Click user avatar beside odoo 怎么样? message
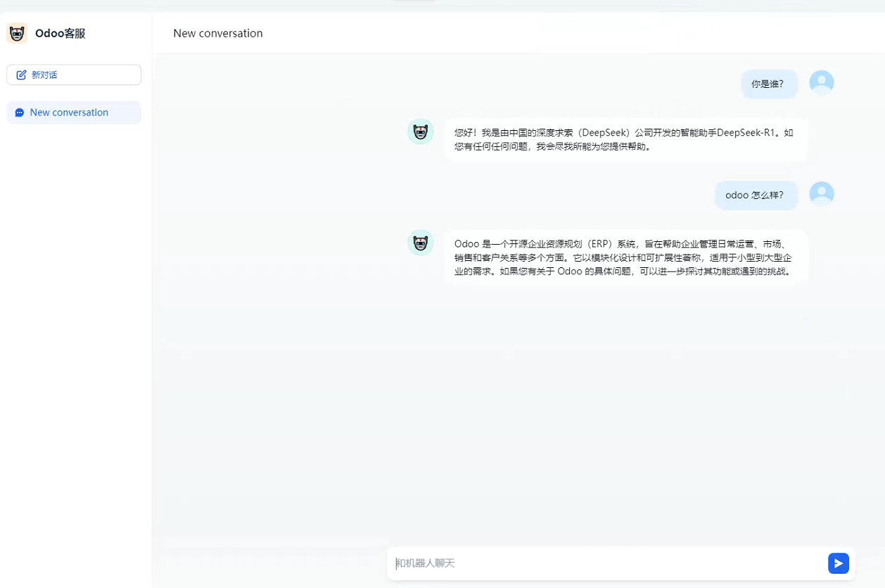Screen dimensions: 885x588 pos(822,193)
